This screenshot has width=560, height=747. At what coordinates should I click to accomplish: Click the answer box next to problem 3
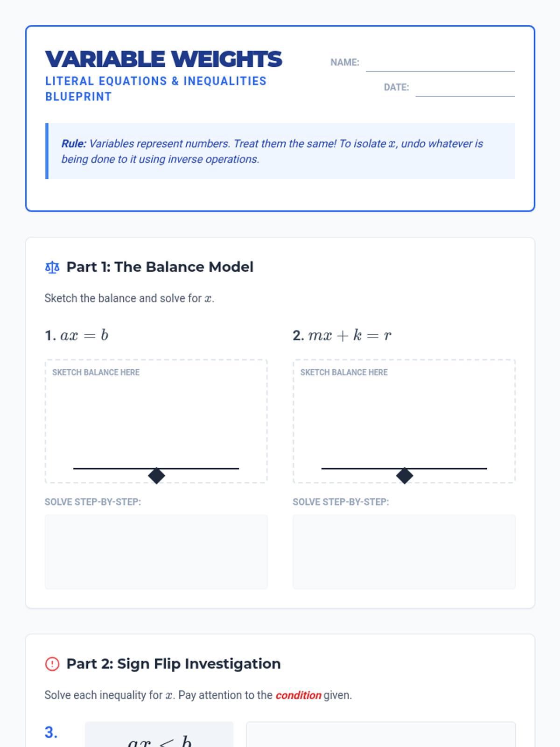coord(381,735)
